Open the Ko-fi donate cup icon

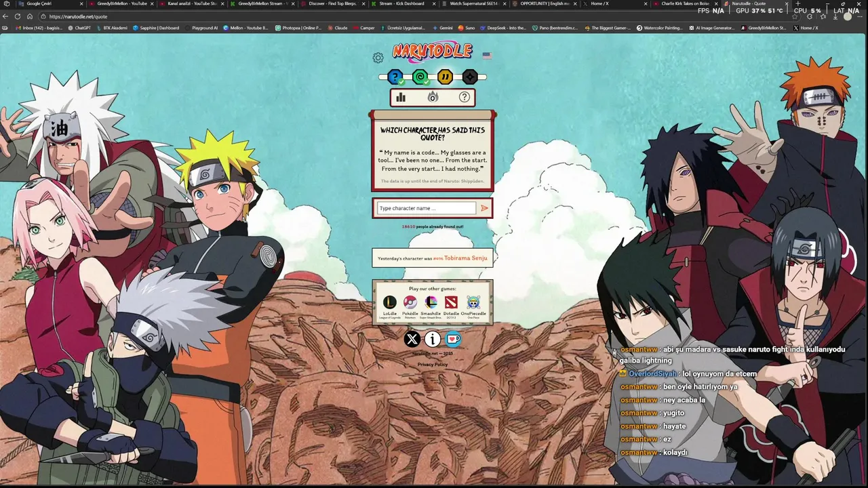[453, 339]
